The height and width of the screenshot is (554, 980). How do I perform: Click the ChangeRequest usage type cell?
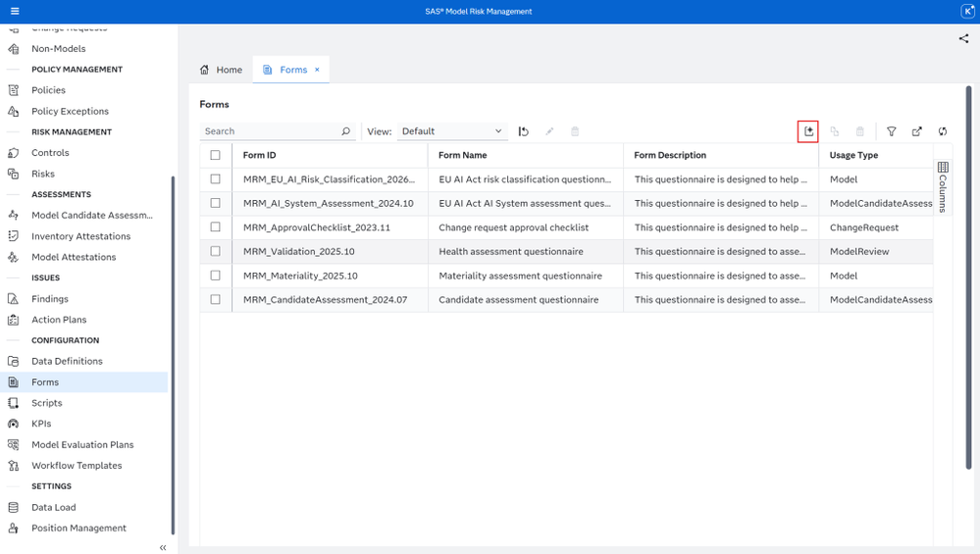(x=863, y=227)
